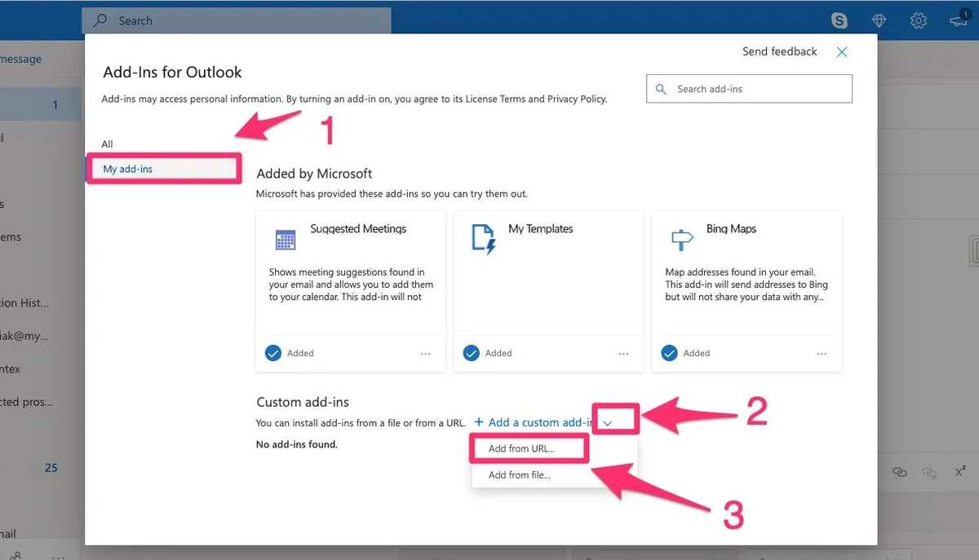The image size is (979, 560).
Task: Focus the Search add-ins field
Action: coord(749,89)
